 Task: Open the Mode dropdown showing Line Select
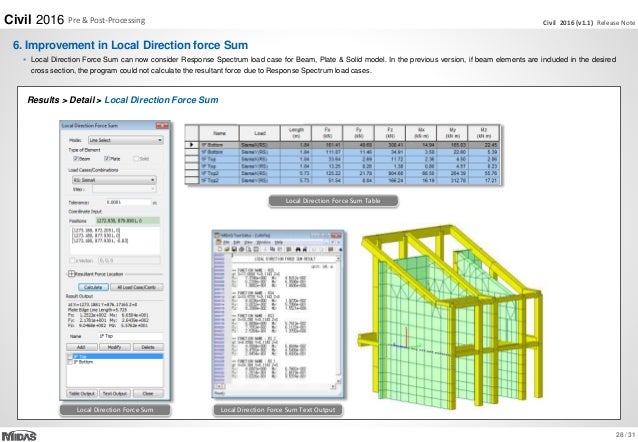(126, 140)
